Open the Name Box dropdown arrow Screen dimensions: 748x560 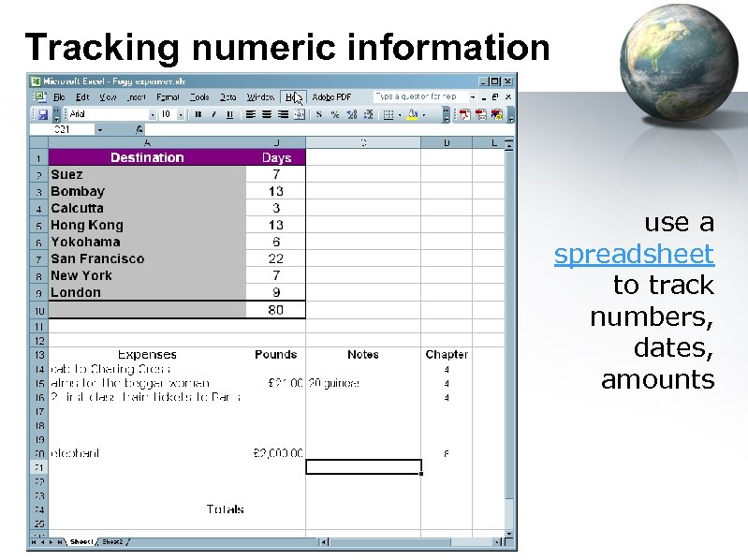tap(99, 130)
